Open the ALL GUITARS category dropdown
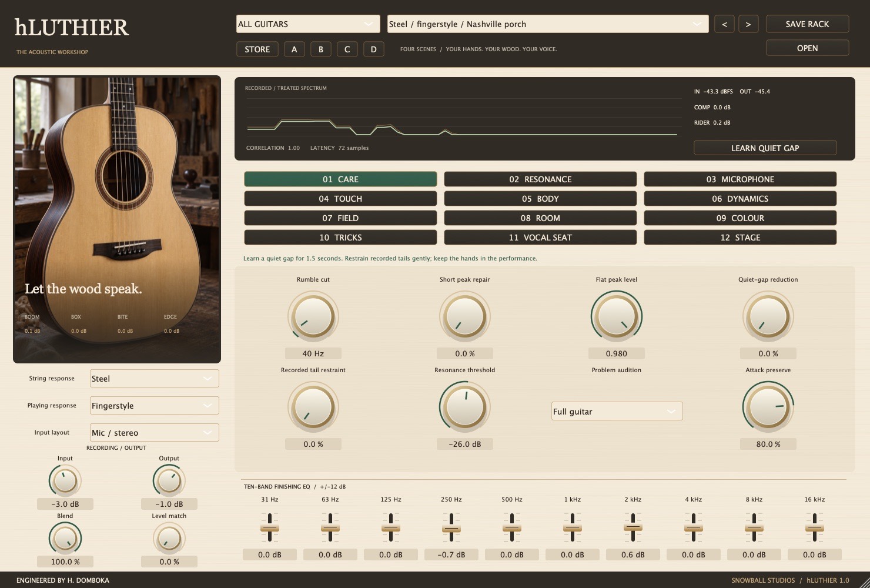The image size is (870, 588). [x=308, y=24]
